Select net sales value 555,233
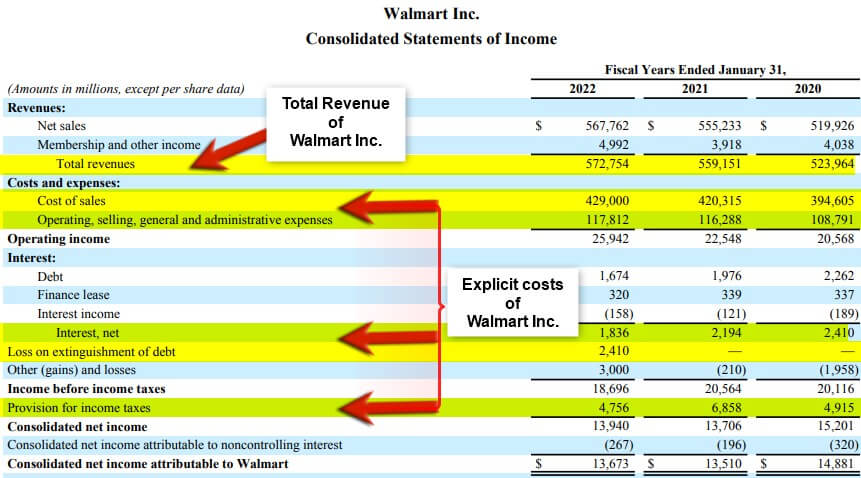 click(x=719, y=126)
